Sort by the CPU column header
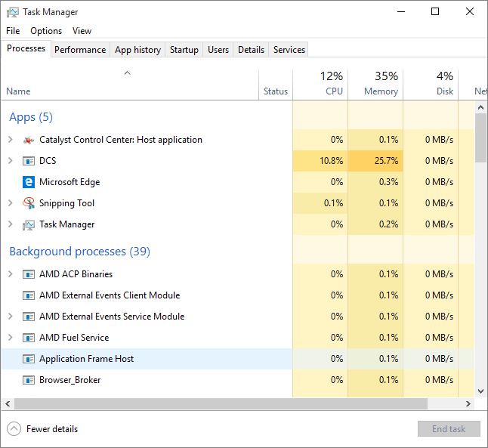 pos(320,85)
